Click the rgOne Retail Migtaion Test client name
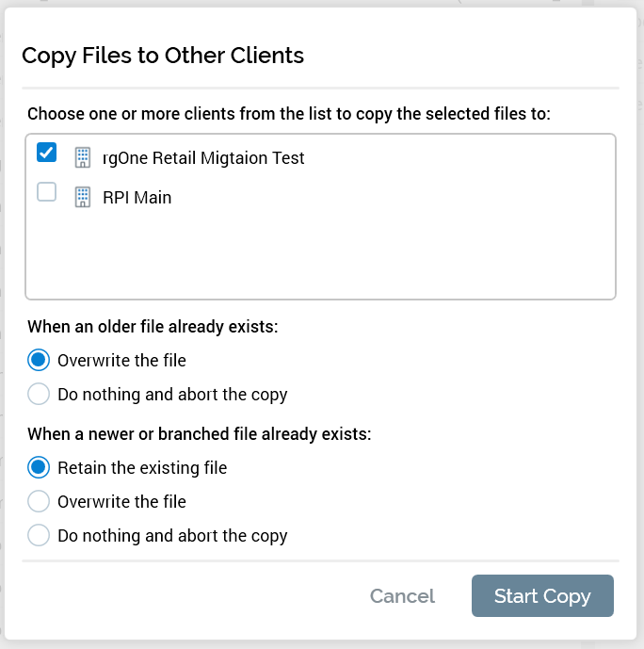The width and height of the screenshot is (644, 649). point(203,158)
